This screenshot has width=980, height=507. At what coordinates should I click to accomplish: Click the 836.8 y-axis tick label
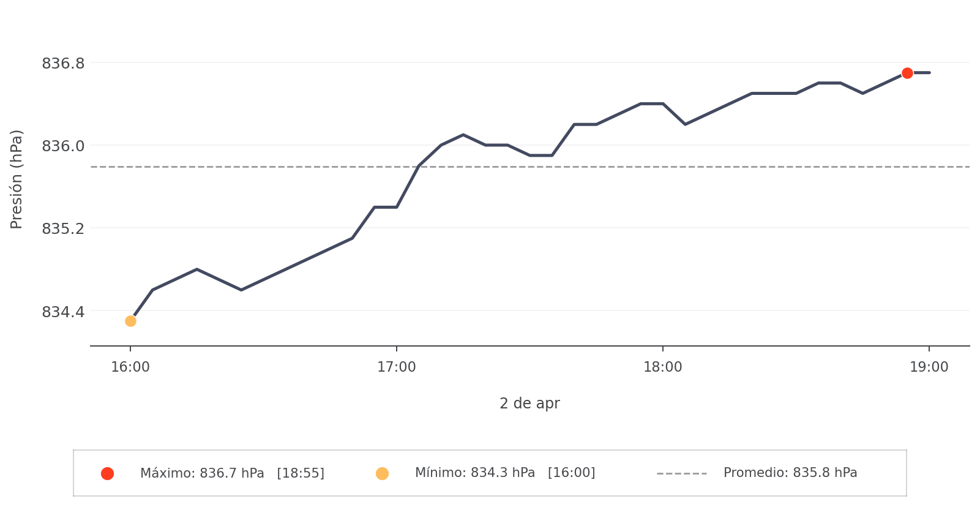[63, 63]
